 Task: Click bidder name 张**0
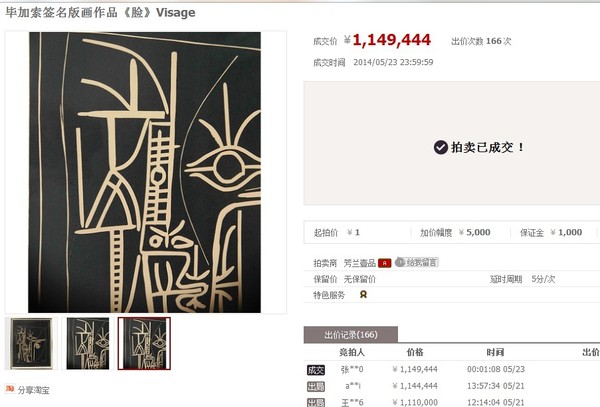(352, 370)
